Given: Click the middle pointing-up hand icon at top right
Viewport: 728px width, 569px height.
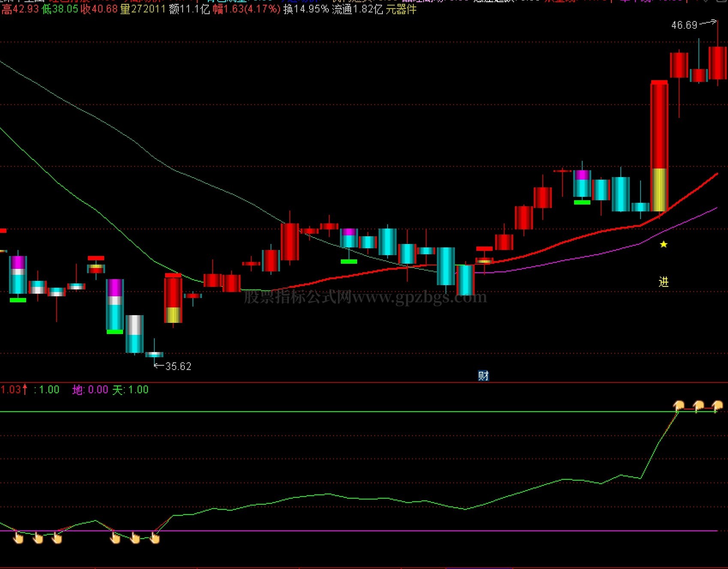Looking at the screenshot, I should (698, 406).
